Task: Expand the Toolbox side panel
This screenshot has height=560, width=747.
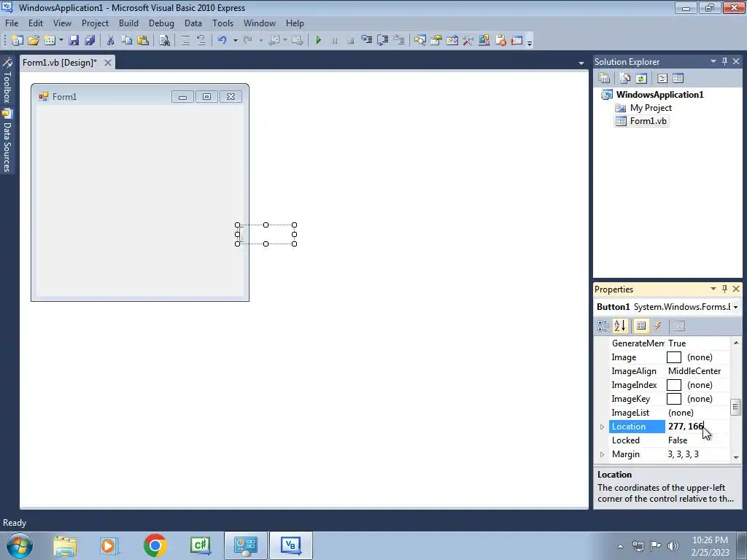Action: click(x=7, y=80)
